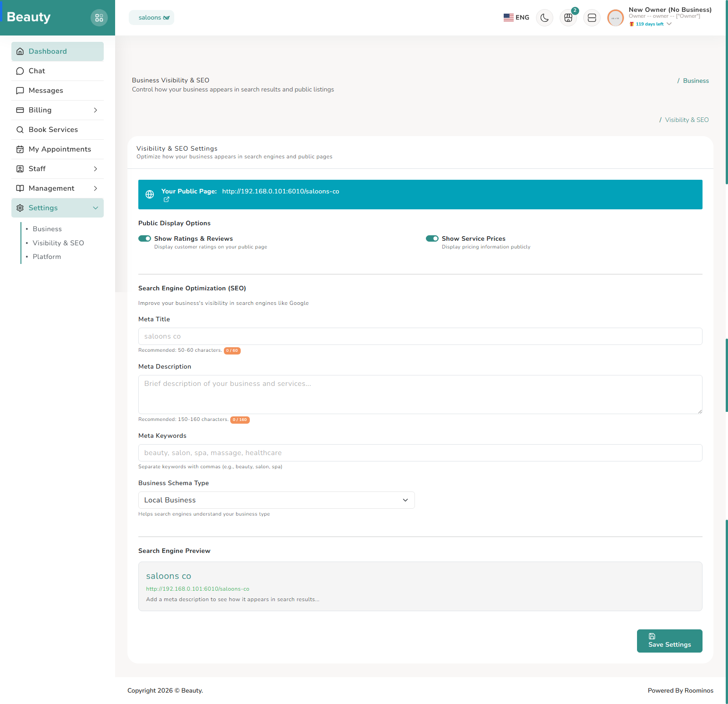728x704 pixels.
Task: Collapse the Settings submenu
Action: pyautogui.click(x=96, y=208)
